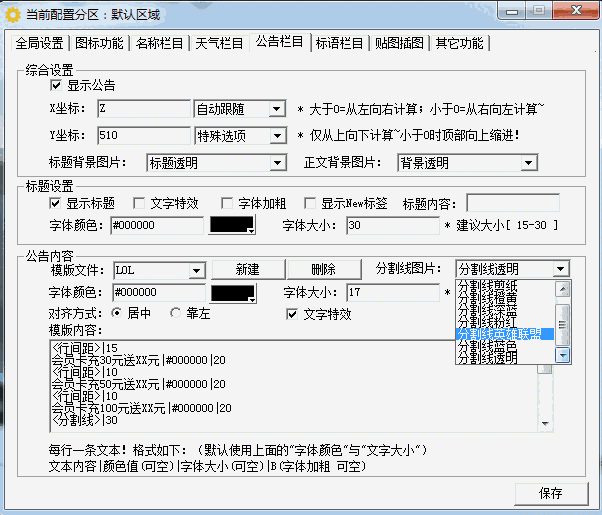Click the dropdown list scroll-up arrow

pyautogui.click(x=563, y=289)
